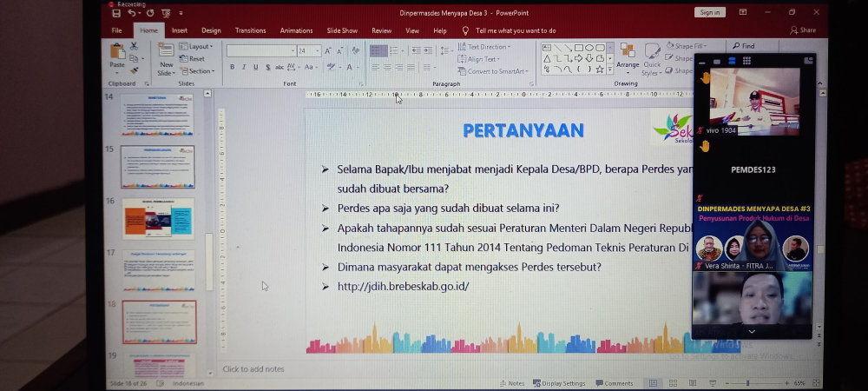Open the File menu
Image resolution: width=868 pixels, height=391 pixels.
click(x=117, y=30)
